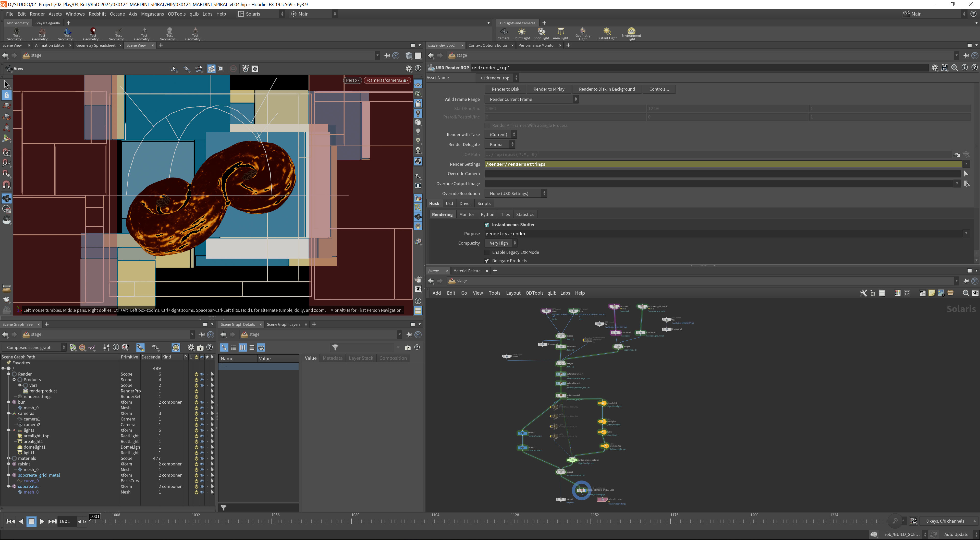Toggle visibility of bun prim

pos(202,402)
